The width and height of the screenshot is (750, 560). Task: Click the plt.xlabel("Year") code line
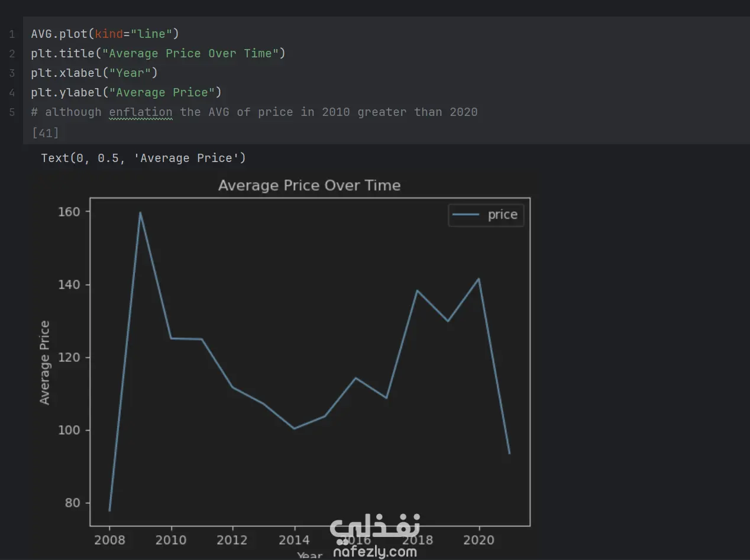pyautogui.click(x=94, y=73)
